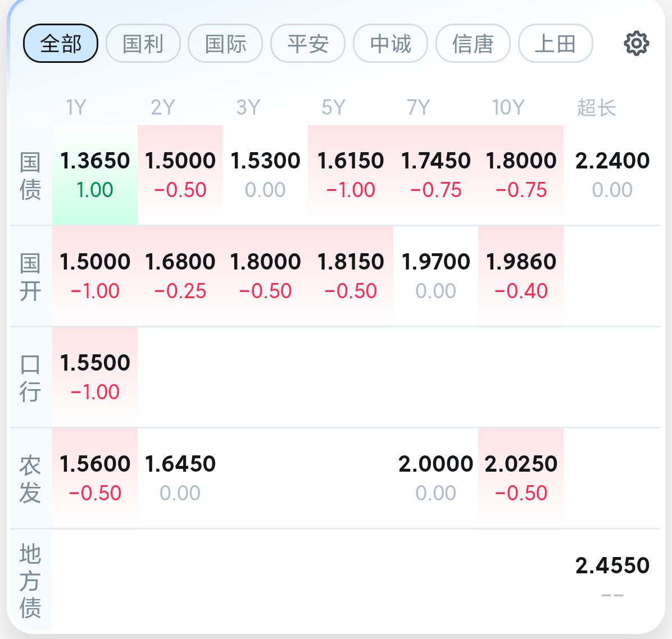672x639 pixels.
Task: Open the 国开 5Y quote 1.8150
Action: pos(351,276)
